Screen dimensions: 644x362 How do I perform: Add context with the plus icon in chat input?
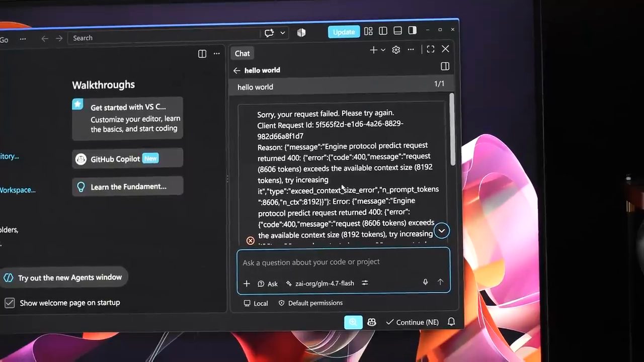click(247, 284)
